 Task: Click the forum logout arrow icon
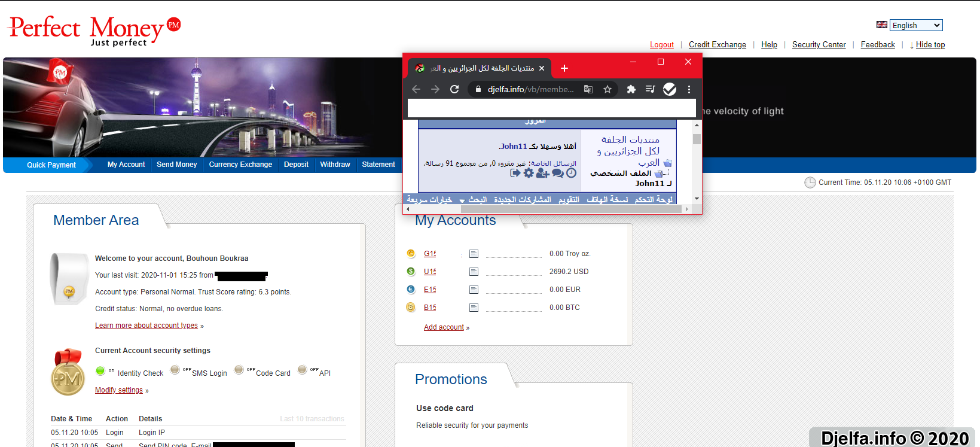click(x=515, y=173)
